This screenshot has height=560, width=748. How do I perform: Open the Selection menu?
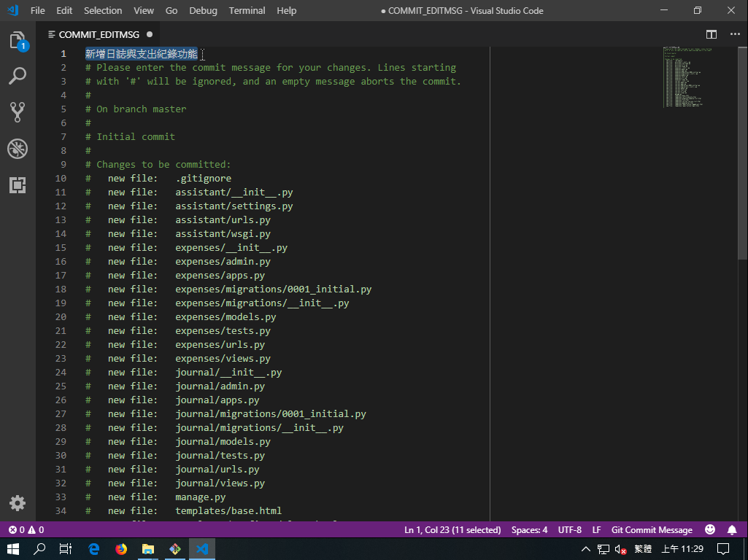click(x=103, y=11)
